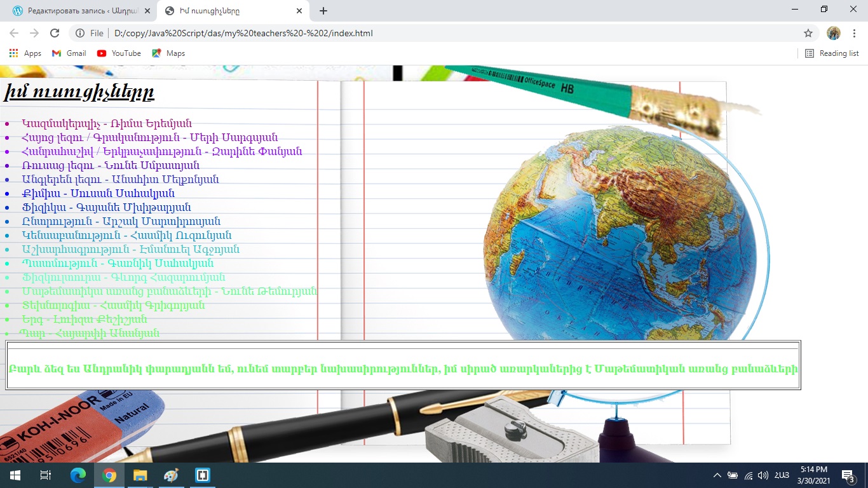868x488 pixels.
Task: Open File Explorer from the taskbar
Action: click(140, 475)
